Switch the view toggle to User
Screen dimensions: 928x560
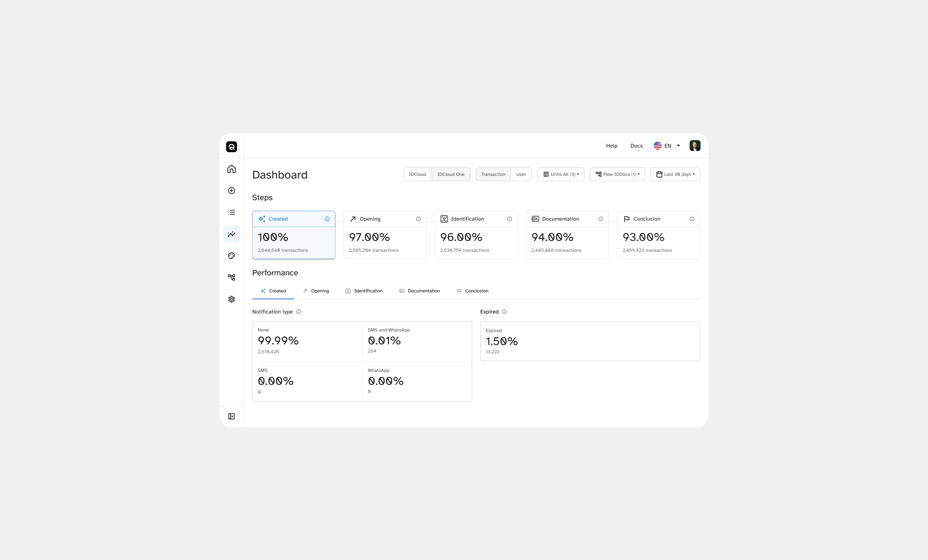click(521, 174)
